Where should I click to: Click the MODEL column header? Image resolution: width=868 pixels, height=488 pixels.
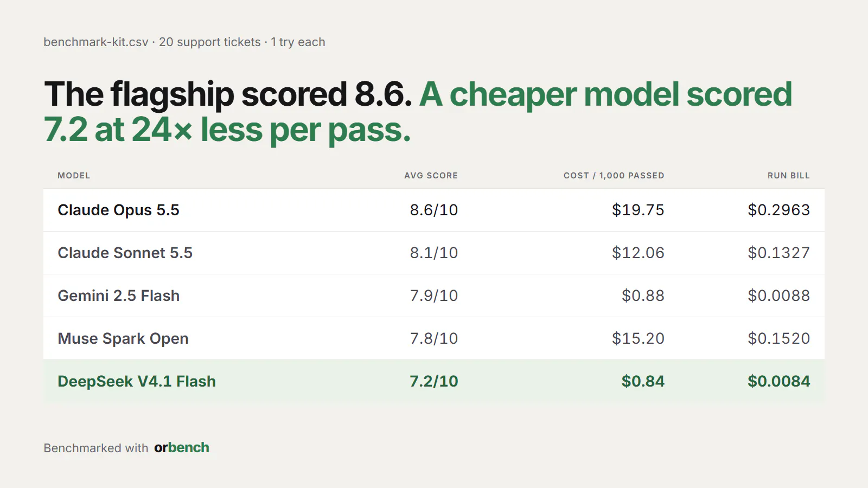[x=74, y=176]
